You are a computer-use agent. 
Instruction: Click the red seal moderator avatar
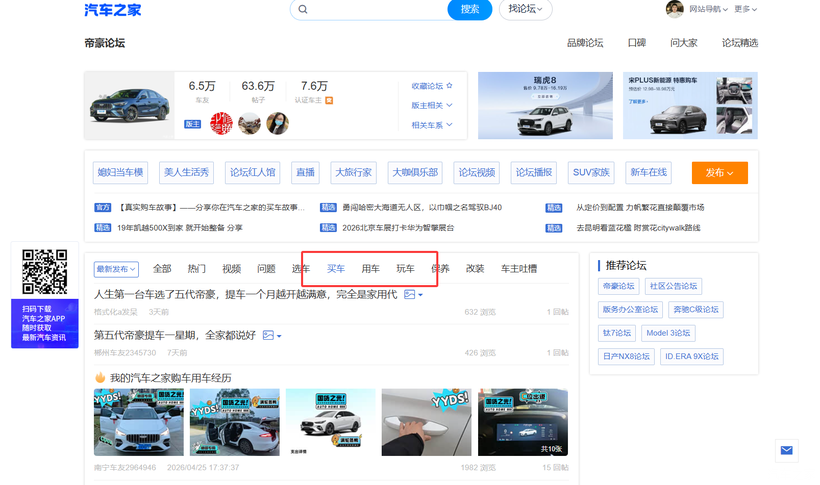[x=221, y=123]
